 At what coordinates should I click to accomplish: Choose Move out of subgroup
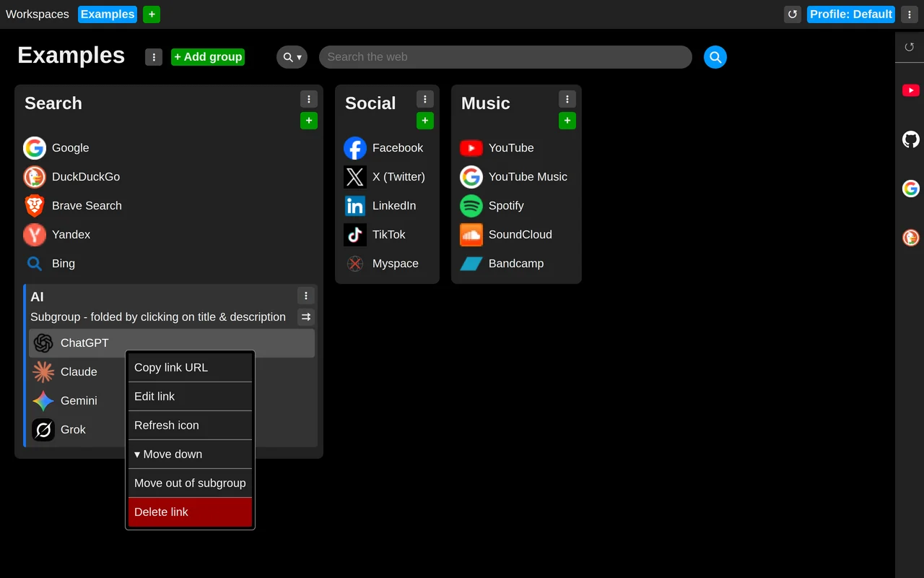(191, 483)
